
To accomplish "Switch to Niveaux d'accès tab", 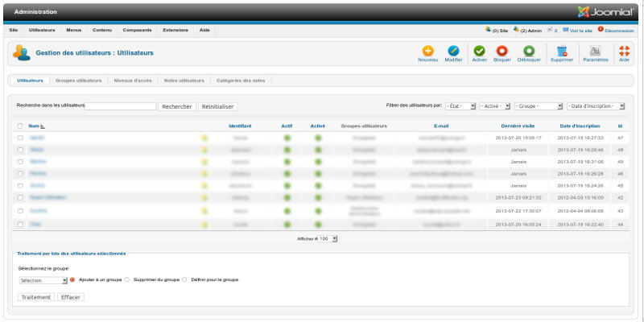I will (x=133, y=80).
